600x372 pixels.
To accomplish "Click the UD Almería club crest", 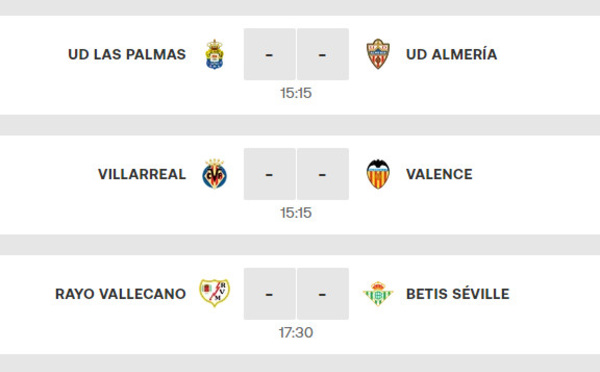I will pyautogui.click(x=378, y=54).
